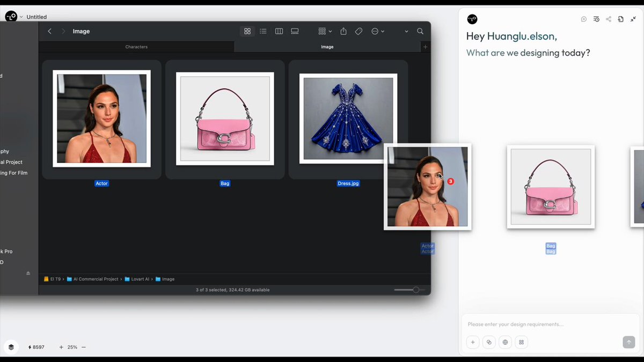
Task: Select the Image tab in Finder
Action: [x=327, y=47]
